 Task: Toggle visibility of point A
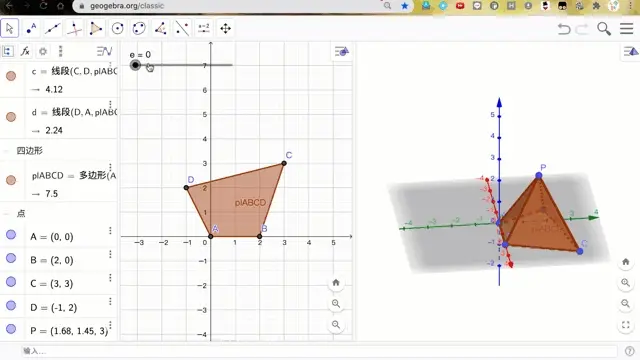coord(11,235)
